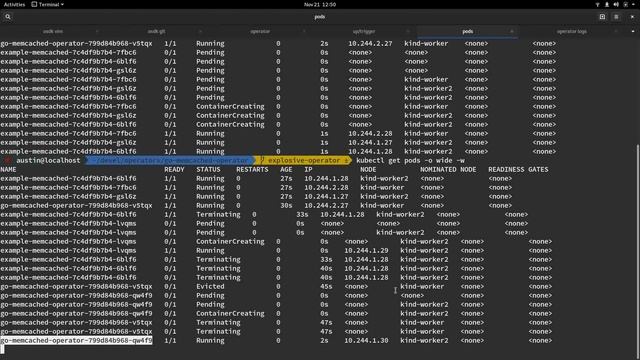Close the 'pods' tab with its x

512,31
